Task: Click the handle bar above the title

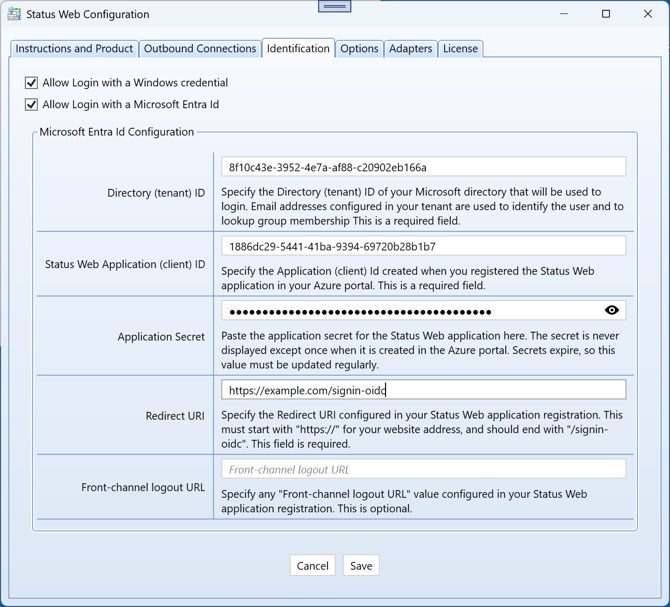Action: [x=335, y=6]
